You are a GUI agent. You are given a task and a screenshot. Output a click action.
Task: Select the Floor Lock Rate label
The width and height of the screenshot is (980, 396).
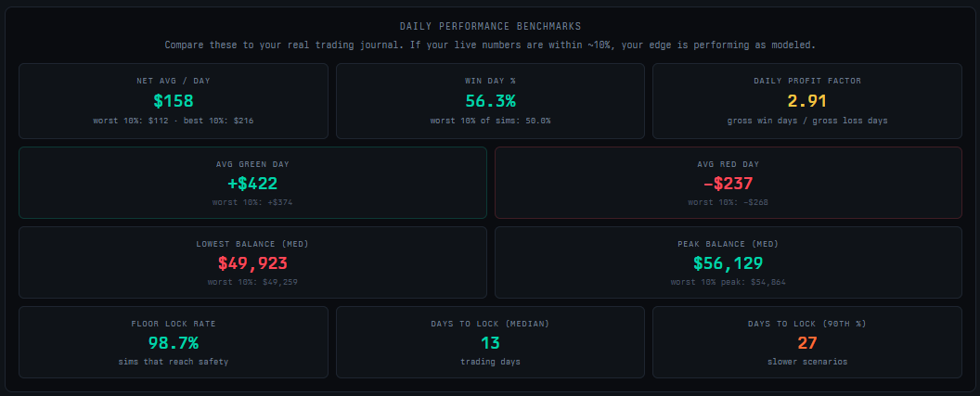click(174, 324)
